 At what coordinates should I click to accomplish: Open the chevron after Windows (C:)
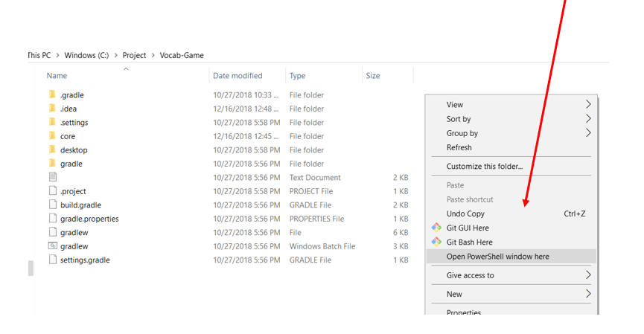click(x=116, y=55)
